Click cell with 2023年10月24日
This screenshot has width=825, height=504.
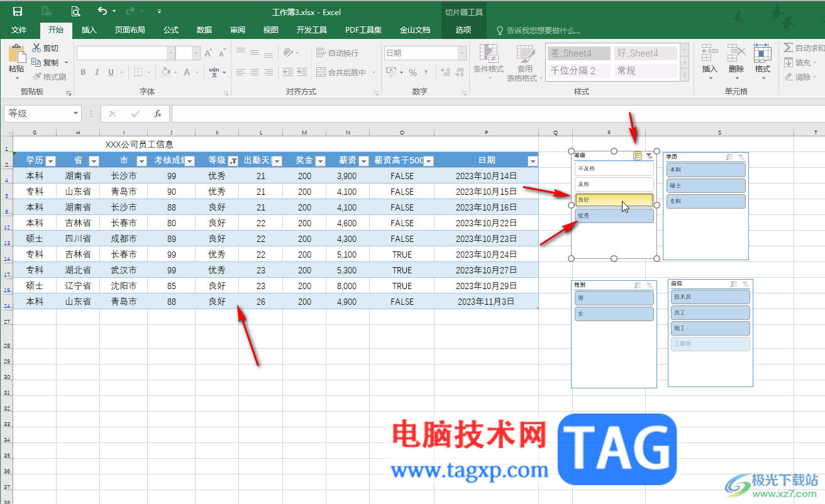point(486,255)
